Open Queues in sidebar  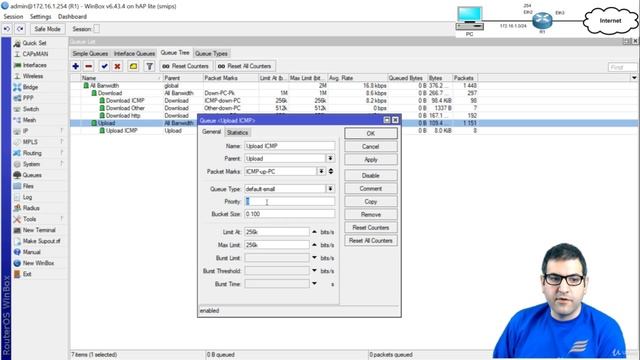click(x=32, y=175)
